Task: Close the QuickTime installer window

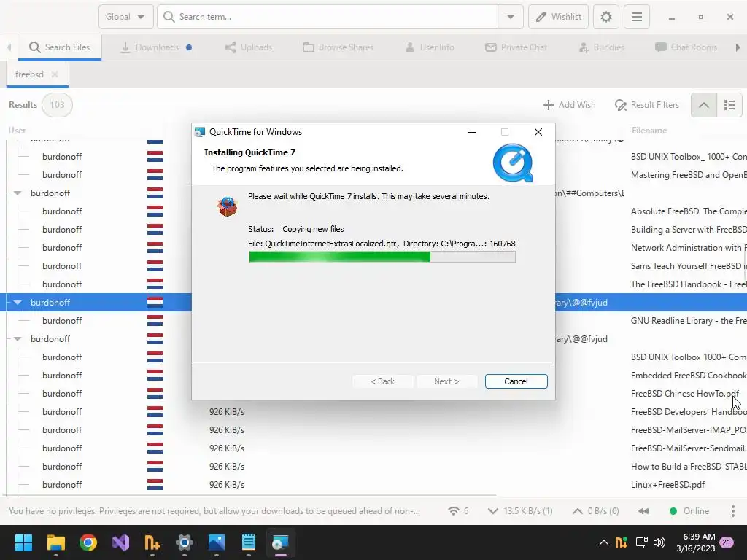Action: point(538,132)
